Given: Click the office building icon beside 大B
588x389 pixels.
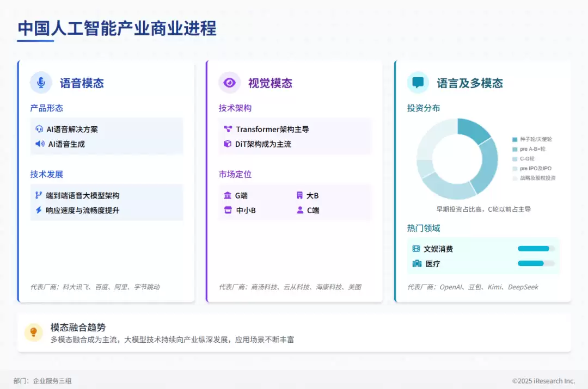Looking at the screenshot, I should 299,195.
